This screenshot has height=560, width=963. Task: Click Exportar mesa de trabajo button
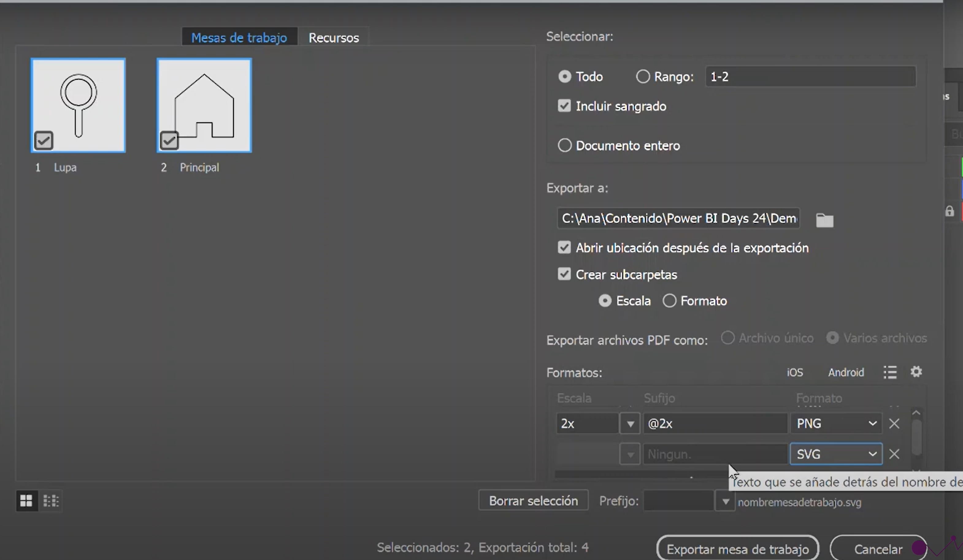738,549
